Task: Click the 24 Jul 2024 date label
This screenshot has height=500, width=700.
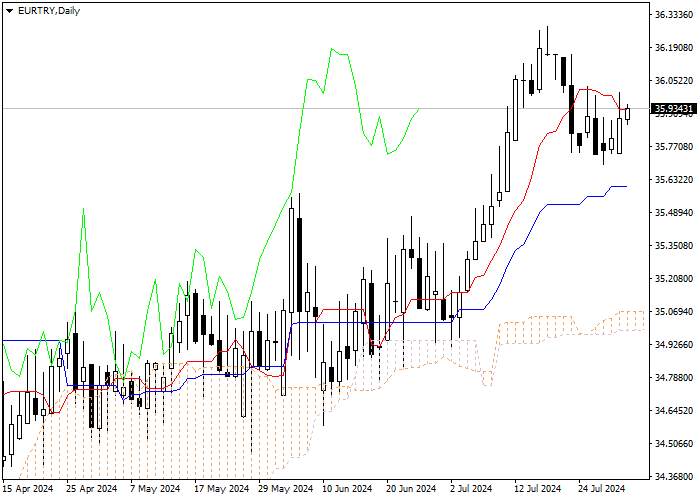Action: tap(602, 488)
